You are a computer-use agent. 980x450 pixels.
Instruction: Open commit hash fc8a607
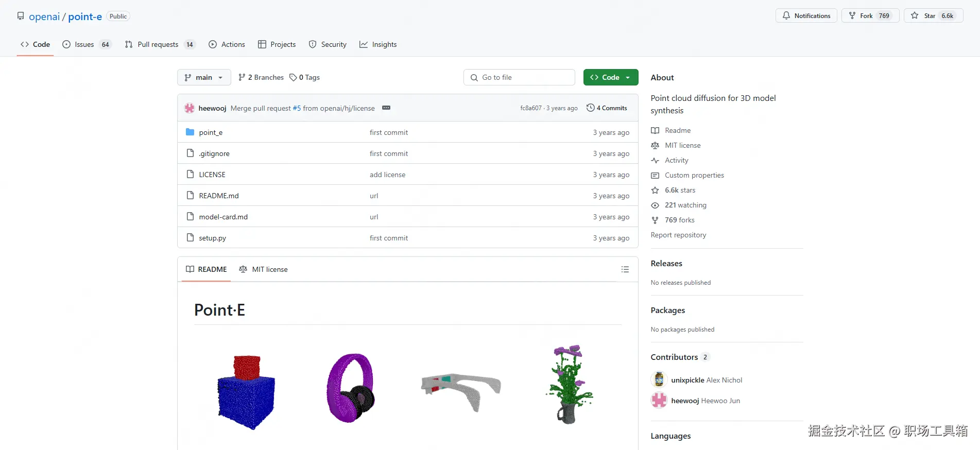pos(531,108)
